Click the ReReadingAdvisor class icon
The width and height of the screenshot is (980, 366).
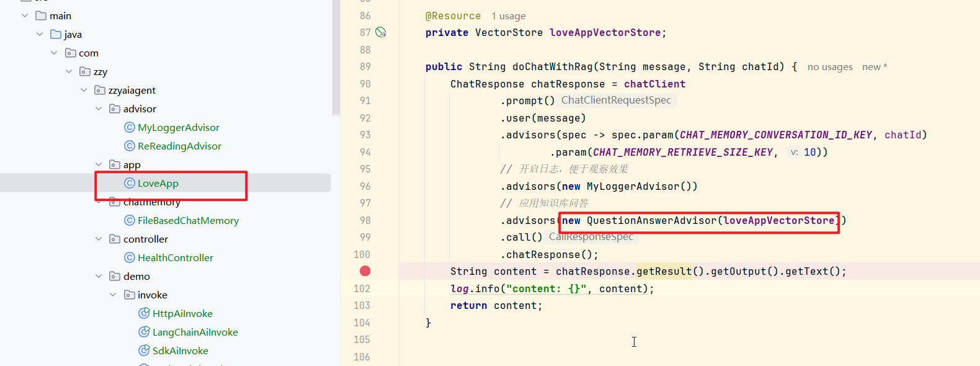click(130, 146)
